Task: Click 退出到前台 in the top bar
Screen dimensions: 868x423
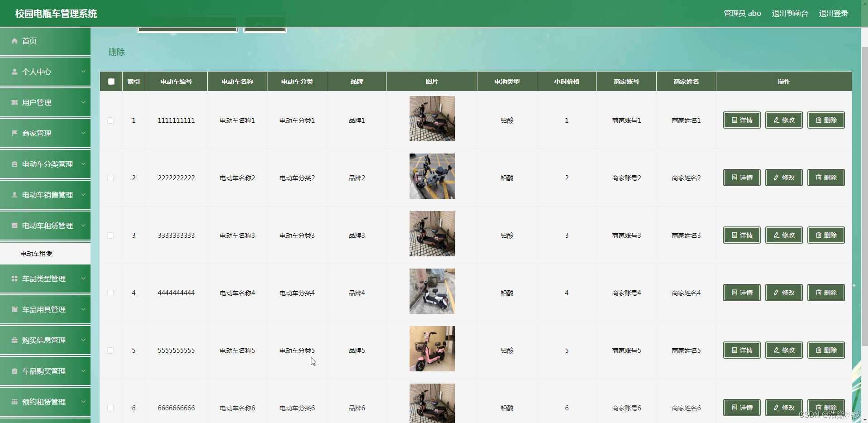Action: coord(790,14)
